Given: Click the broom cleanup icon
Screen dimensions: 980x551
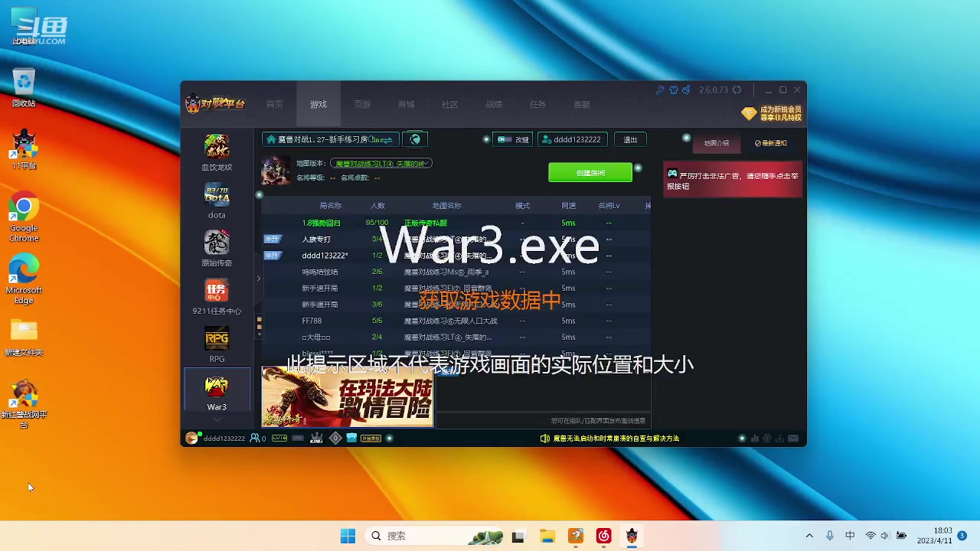Looking at the screenshot, I should coord(686,90).
